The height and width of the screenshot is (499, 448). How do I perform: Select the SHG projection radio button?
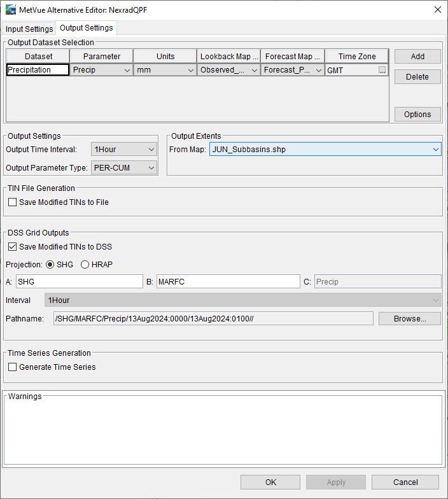coord(50,265)
